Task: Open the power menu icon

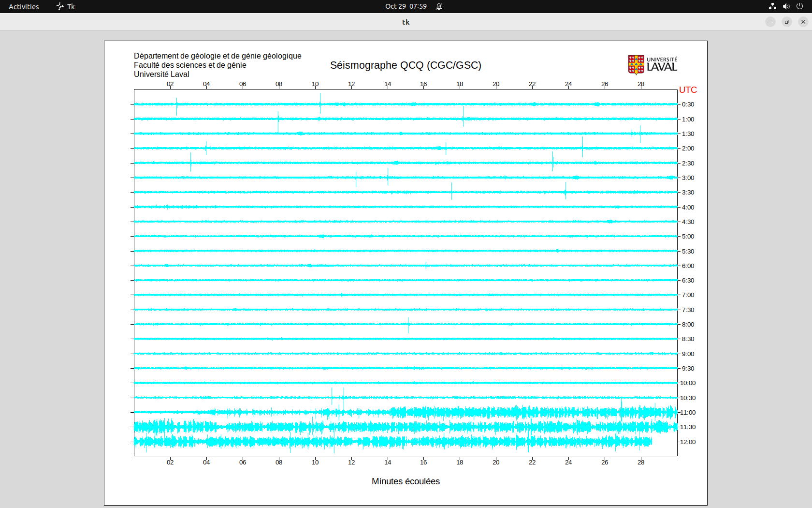Action: (799, 6)
